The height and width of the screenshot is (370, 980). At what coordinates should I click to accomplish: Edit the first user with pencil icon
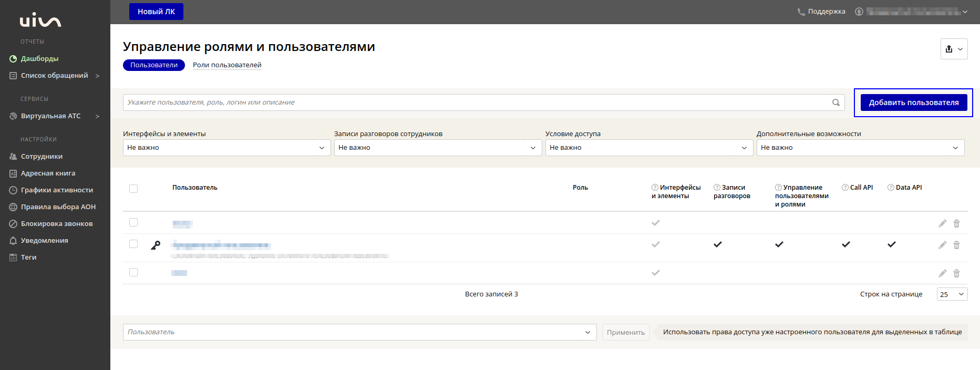coord(942,223)
